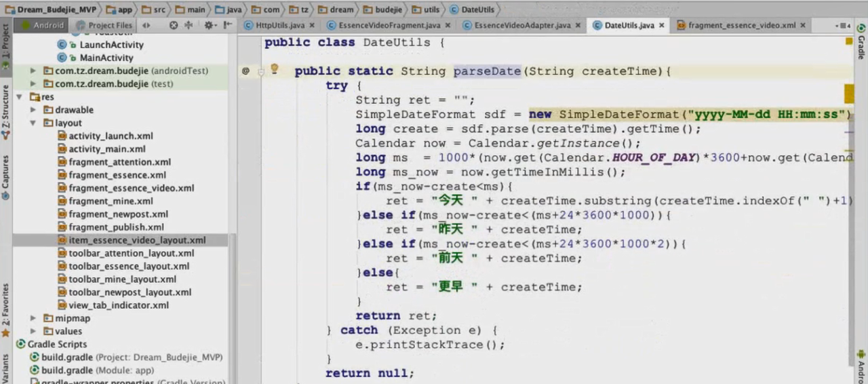Screen dimensions: 868x384
Task: Click the src breadcrumb
Action: point(155,9)
